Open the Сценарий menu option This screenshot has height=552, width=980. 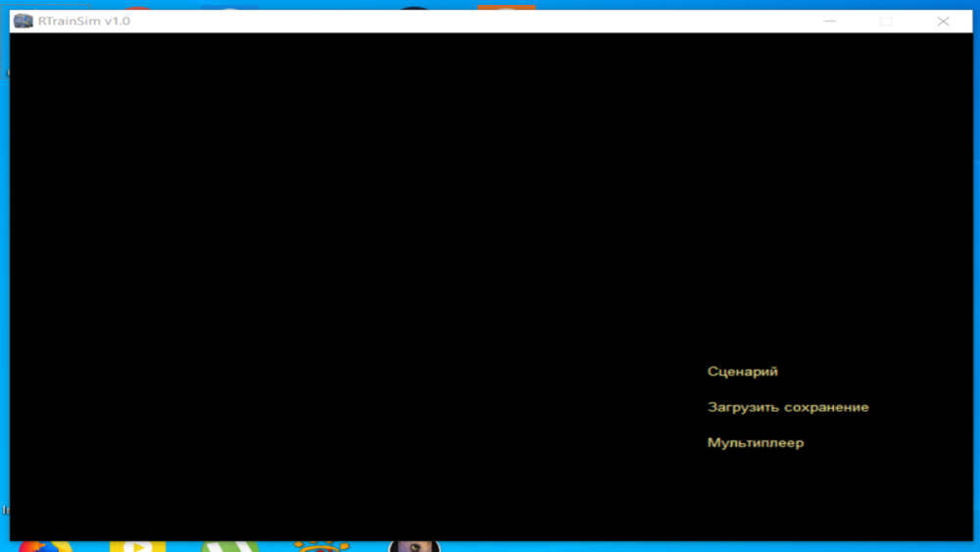click(742, 372)
